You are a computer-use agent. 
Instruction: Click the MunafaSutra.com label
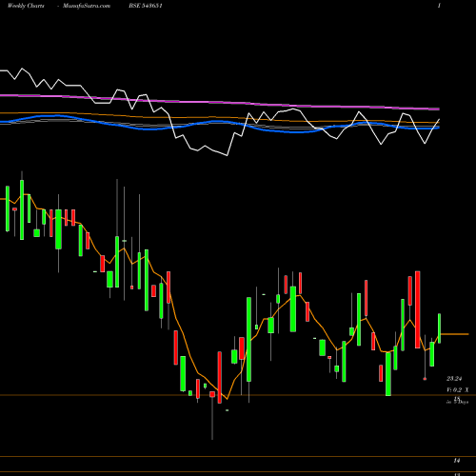pos(87,6)
